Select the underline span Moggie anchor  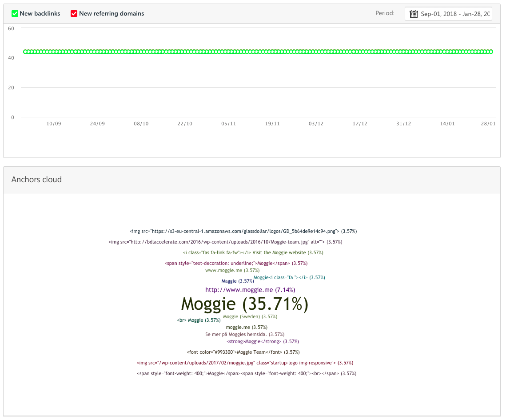click(x=236, y=264)
